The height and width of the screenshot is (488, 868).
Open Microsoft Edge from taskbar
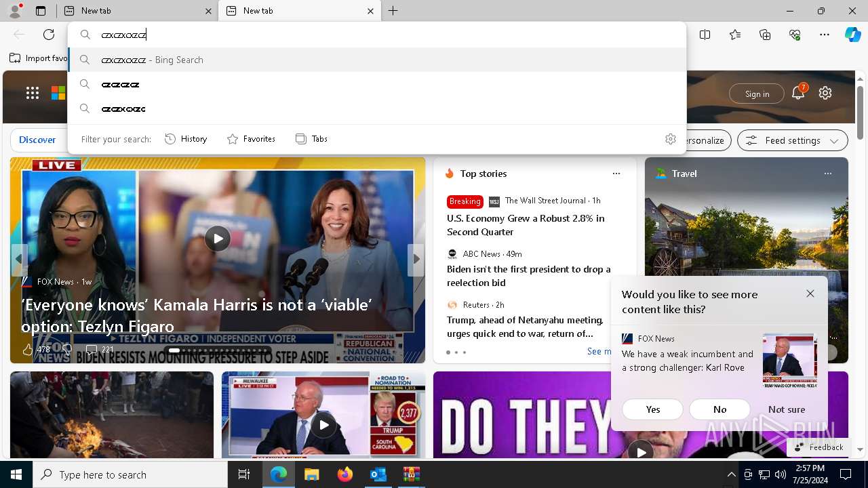279,474
